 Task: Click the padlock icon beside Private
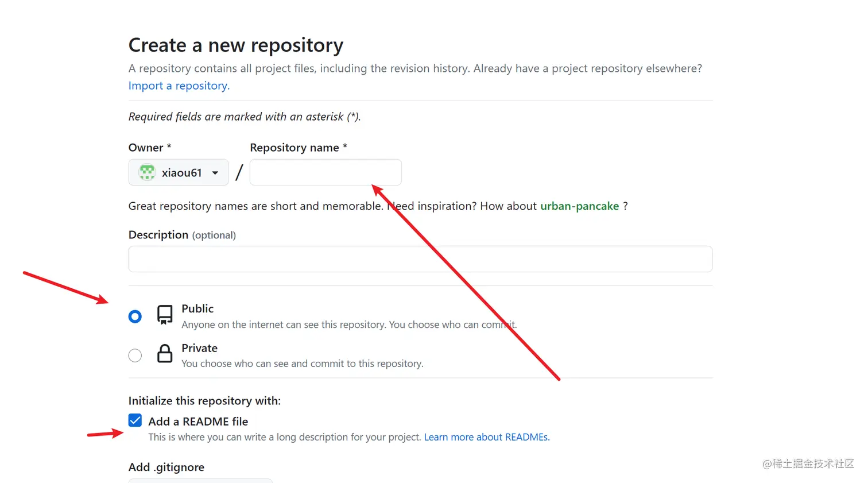(165, 353)
